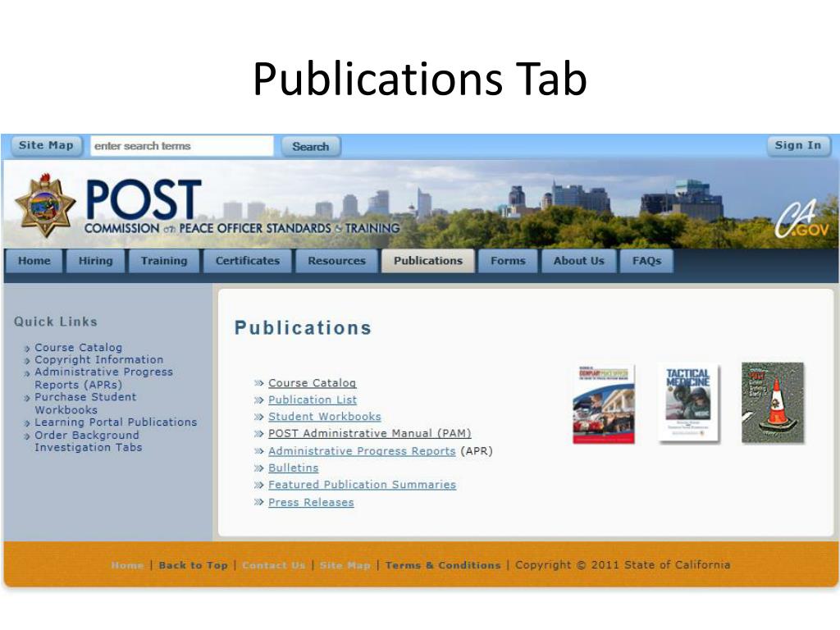Click the Search button
Image resolution: width=840 pixels, height=630 pixels.
tap(311, 146)
